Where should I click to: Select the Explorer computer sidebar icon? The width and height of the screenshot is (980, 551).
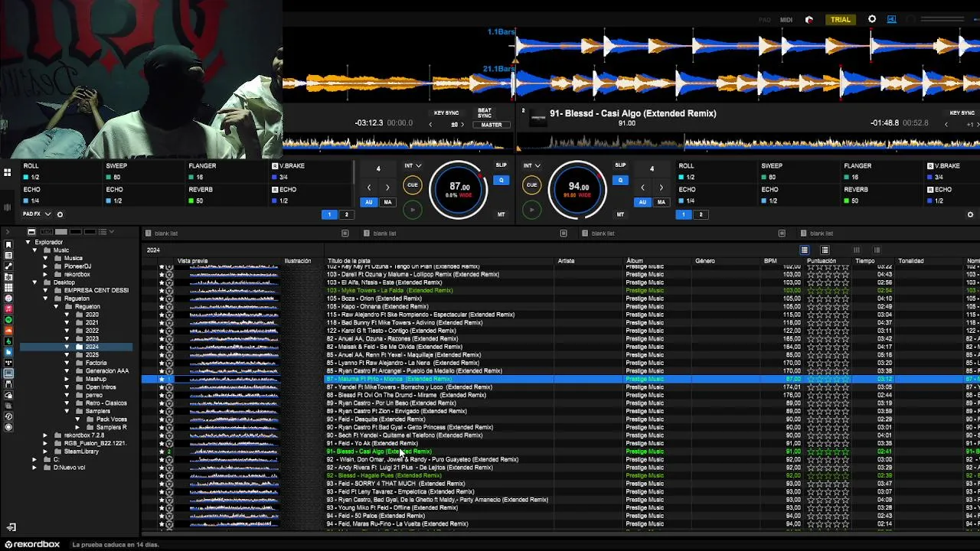tap(8, 373)
